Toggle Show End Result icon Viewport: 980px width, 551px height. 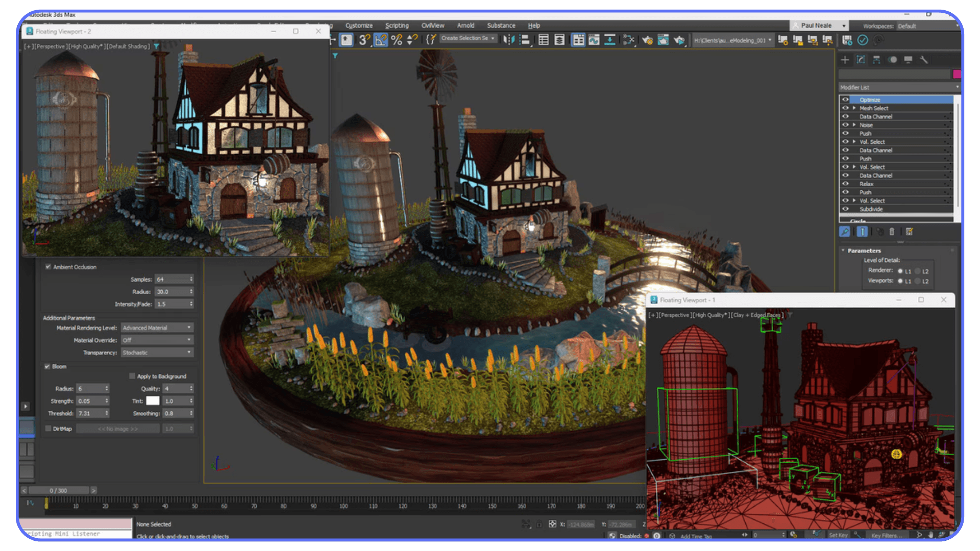coord(862,232)
